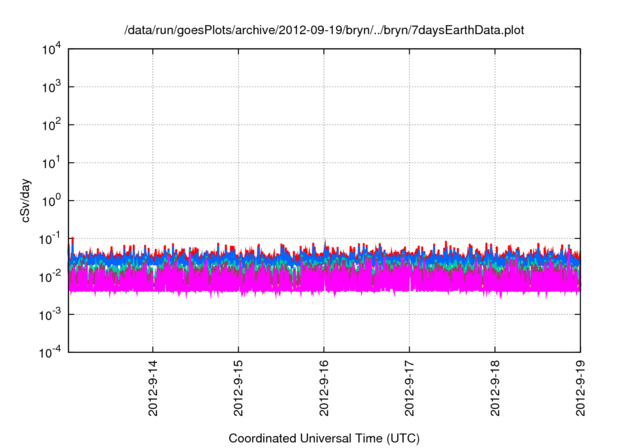The width and height of the screenshot is (640, 448).
Task: Select the 2012-9-16 date tick label
Action: [x=324, y=390]
